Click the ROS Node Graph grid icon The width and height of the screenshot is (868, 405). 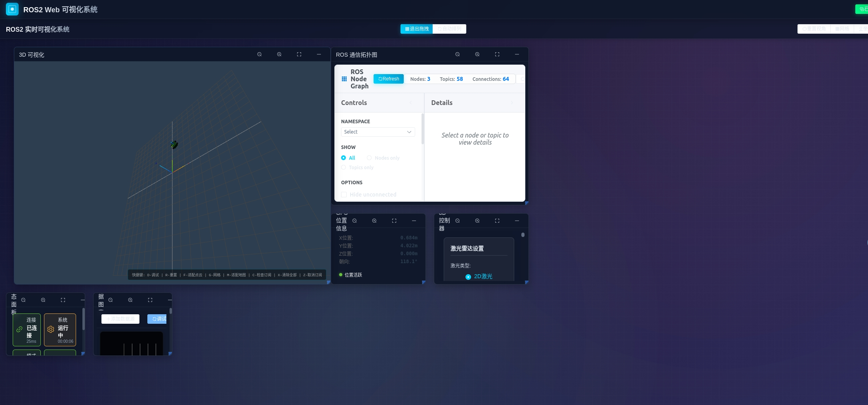click(344, 79)
